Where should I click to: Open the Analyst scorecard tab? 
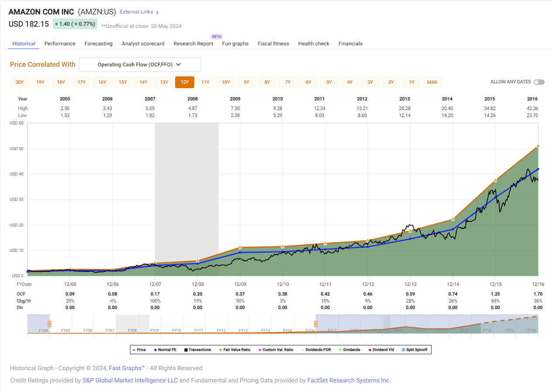(x=143, y=44)
